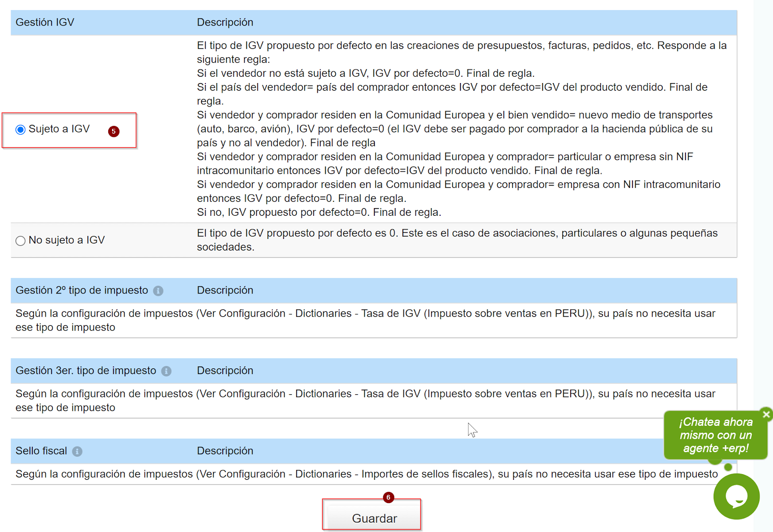
Task: Click the "No sujeto a IGV" label text
Action: [67, 240]
